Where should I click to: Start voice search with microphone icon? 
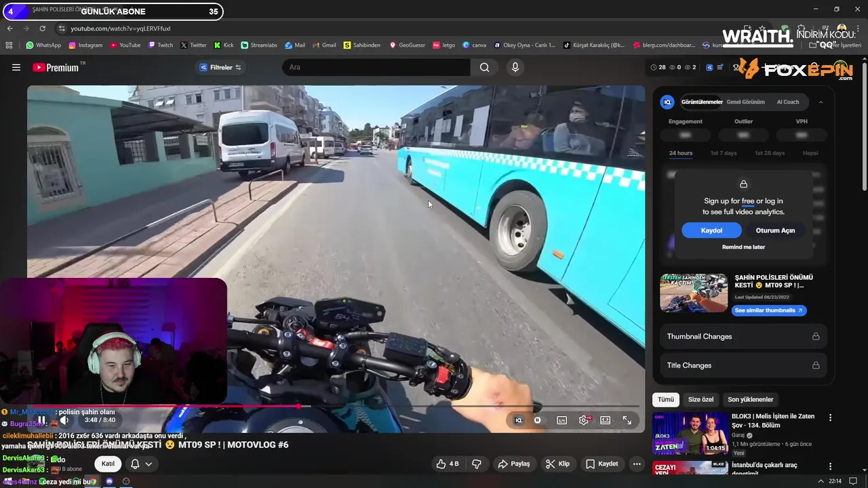(x=515, y=67)
